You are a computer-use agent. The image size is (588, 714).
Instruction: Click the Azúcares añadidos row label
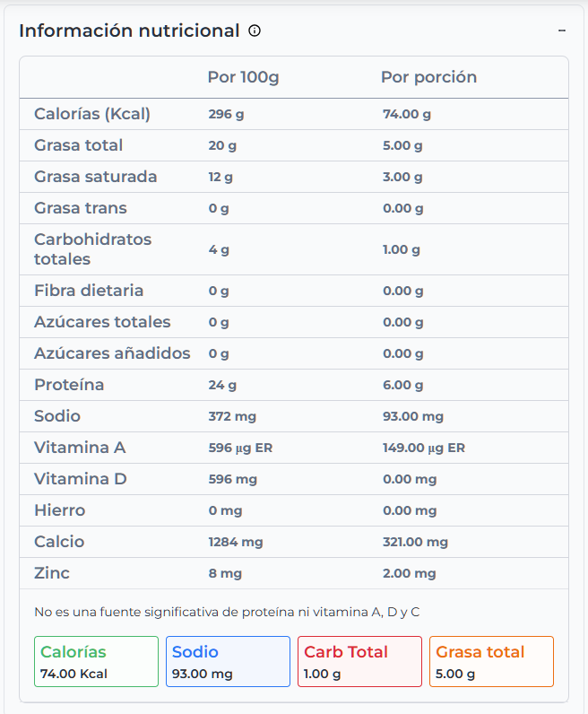coord(112,353)
